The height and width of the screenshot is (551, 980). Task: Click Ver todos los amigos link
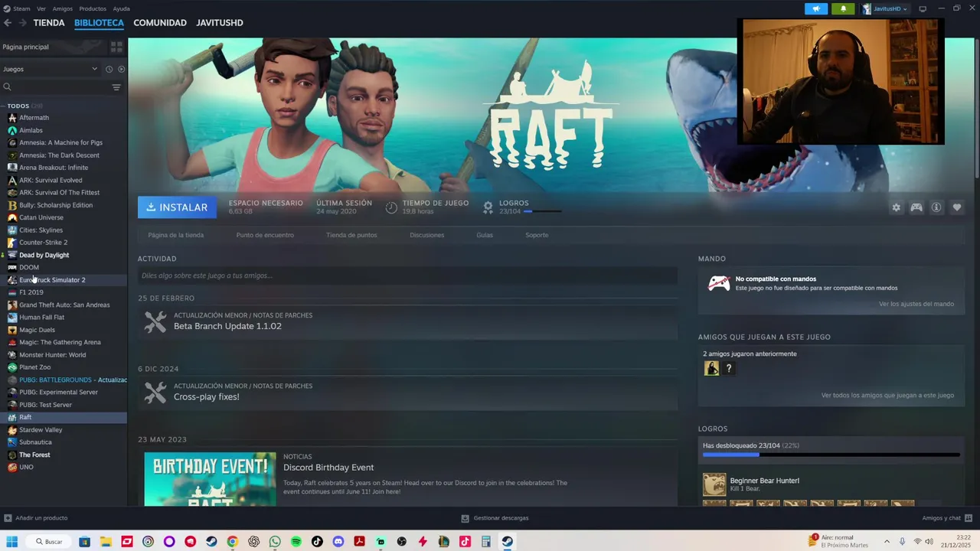(887, 396)
